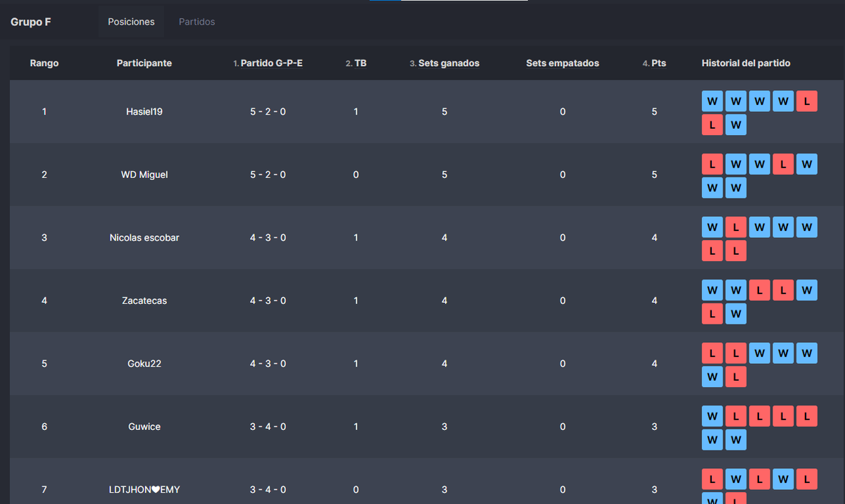Viewport: 845px width, 504px height.
Task: Click the red L badge on Hasiel19's top history line
Action: tap(806, 101)
